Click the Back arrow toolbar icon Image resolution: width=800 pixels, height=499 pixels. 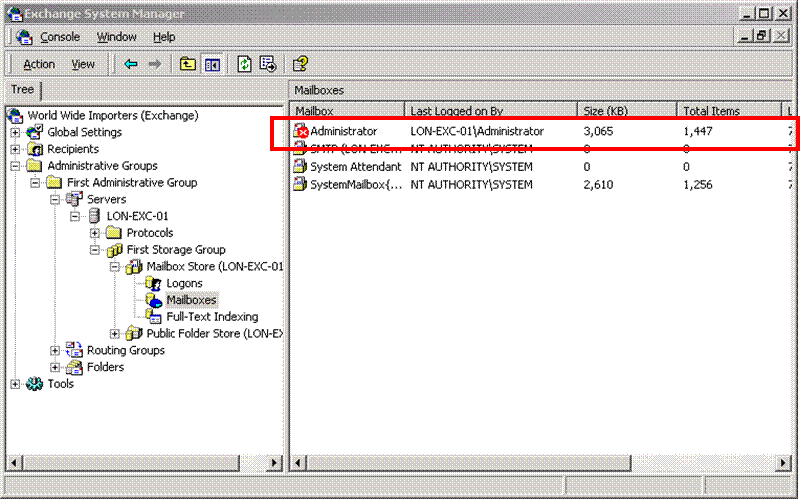coord(131,64)
